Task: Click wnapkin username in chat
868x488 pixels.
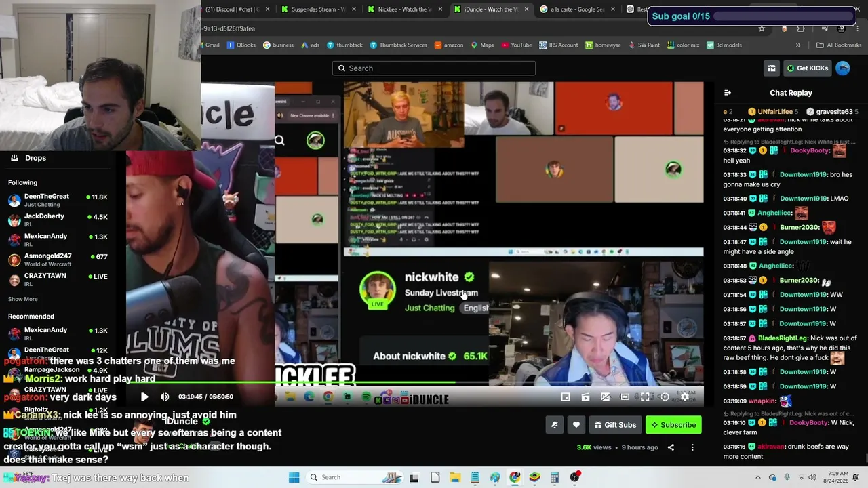Action: tap(762, 401)
